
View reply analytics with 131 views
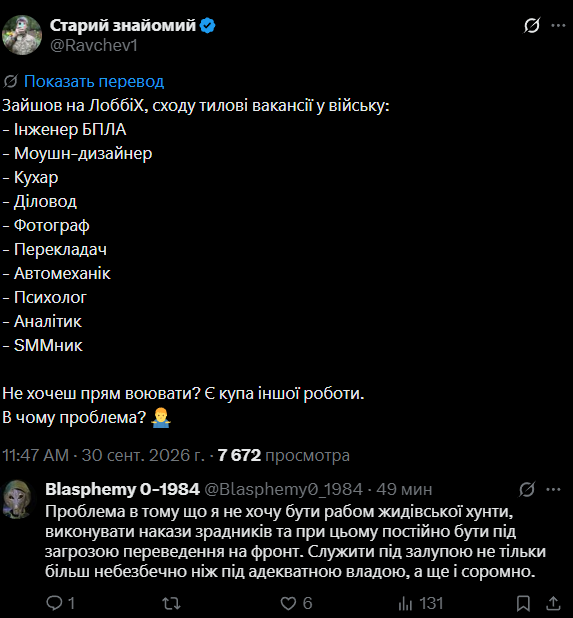click(420, 603)
